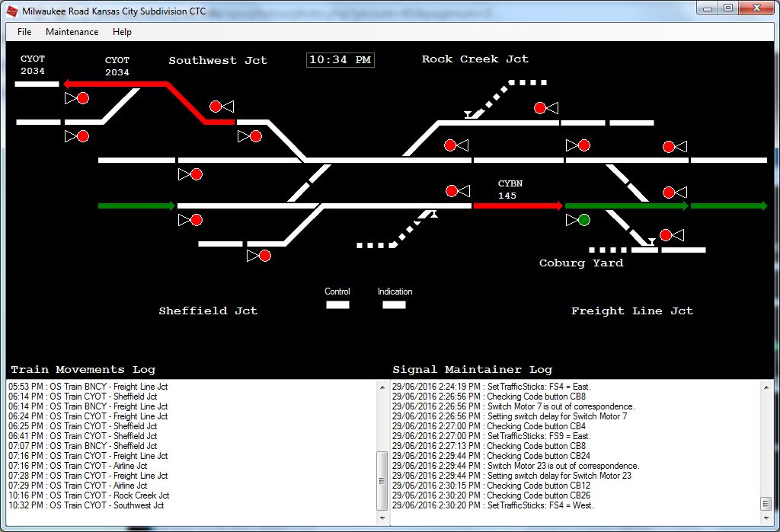Click the Coburg Yard label
Screen dimensions: 780x532
(581, 263)
